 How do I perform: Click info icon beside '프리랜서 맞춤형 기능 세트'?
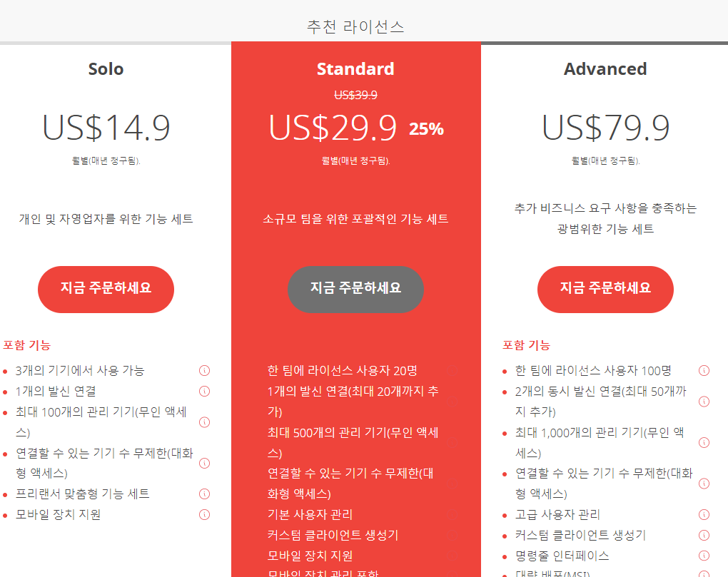204,494
